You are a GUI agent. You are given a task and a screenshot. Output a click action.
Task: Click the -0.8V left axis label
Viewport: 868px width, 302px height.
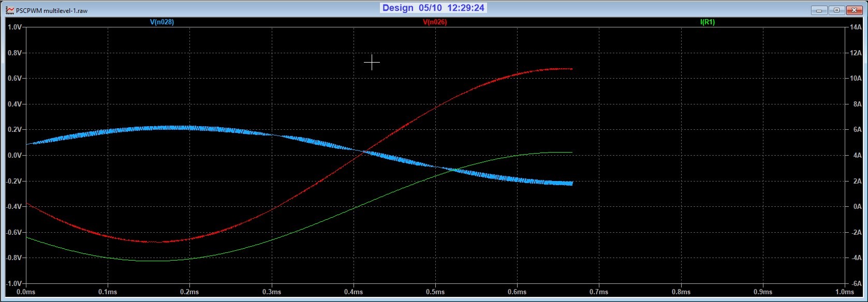click(14, 258)
